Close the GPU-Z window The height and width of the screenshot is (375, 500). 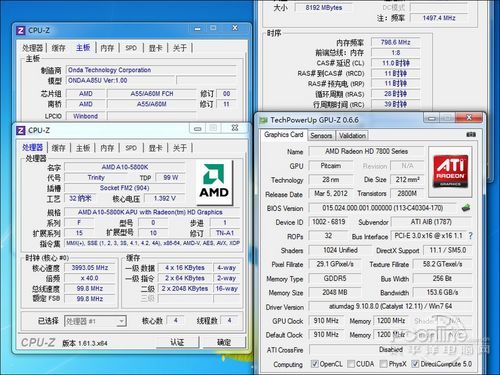click(469, 118)
